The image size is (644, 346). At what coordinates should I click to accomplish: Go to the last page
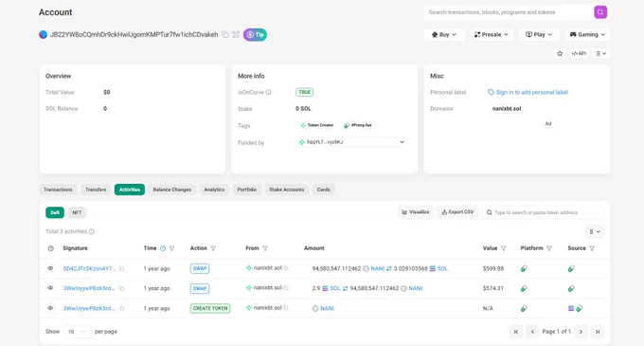(598, 332)
